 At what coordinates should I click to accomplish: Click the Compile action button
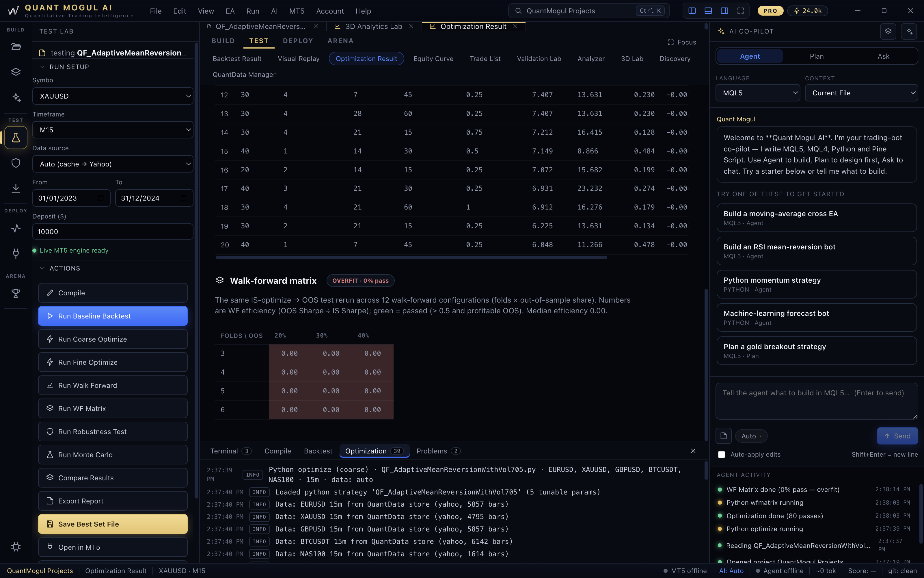[113, 293]
